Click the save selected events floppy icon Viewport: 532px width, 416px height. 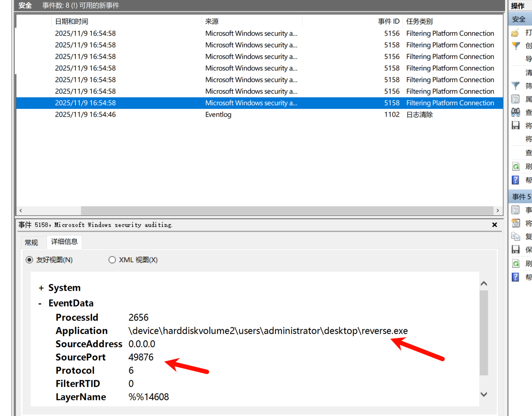click(516, 250)
